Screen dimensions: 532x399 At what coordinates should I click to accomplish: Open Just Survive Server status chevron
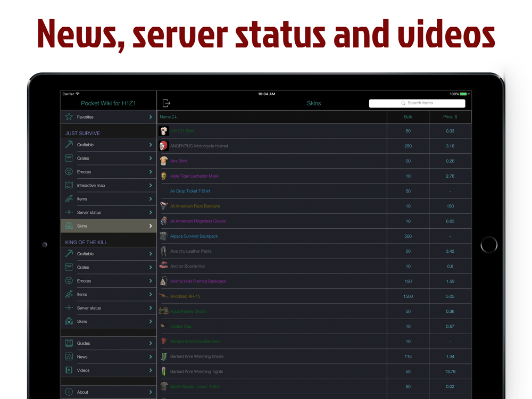coord(151,212)
